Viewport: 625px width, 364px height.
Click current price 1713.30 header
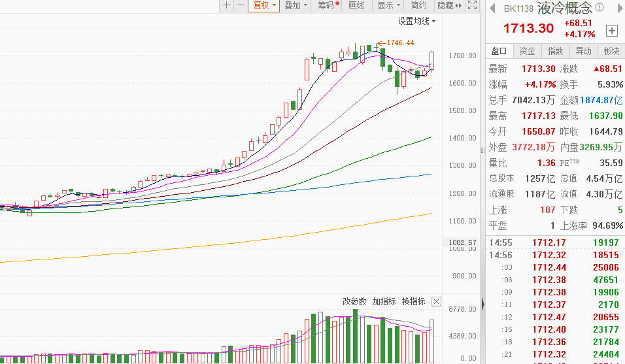[528, 28]
